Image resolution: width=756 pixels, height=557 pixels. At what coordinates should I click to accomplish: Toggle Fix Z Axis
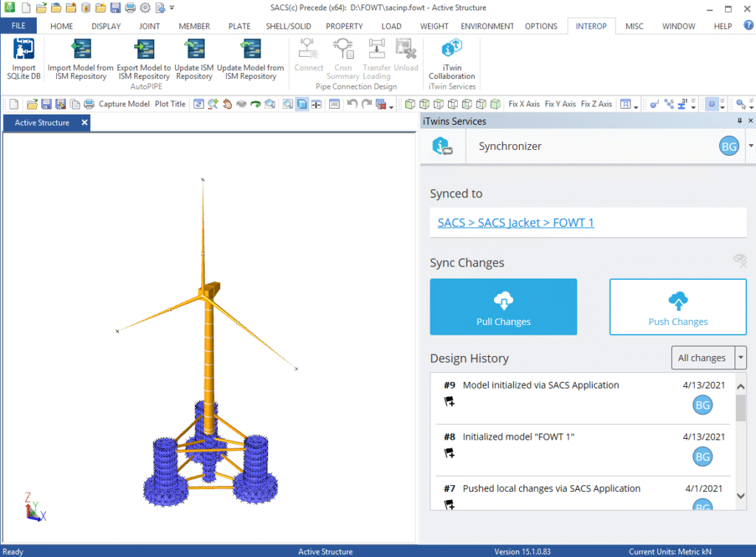[597, 104]
